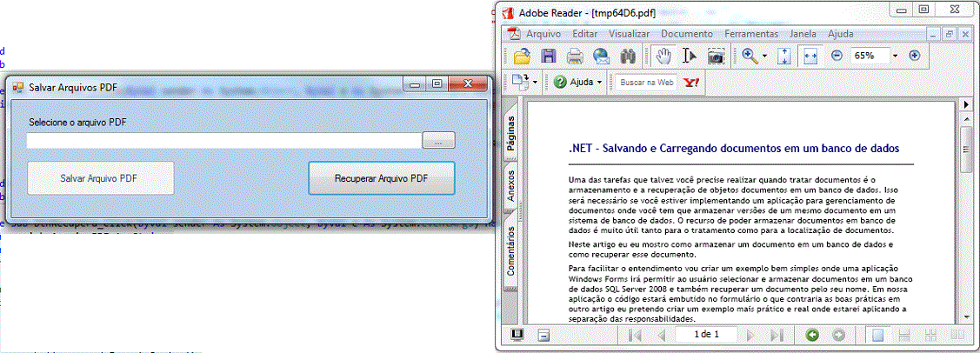Select the Zoom In magnifier tool
The image size is (980, 353).
(749, 56)
